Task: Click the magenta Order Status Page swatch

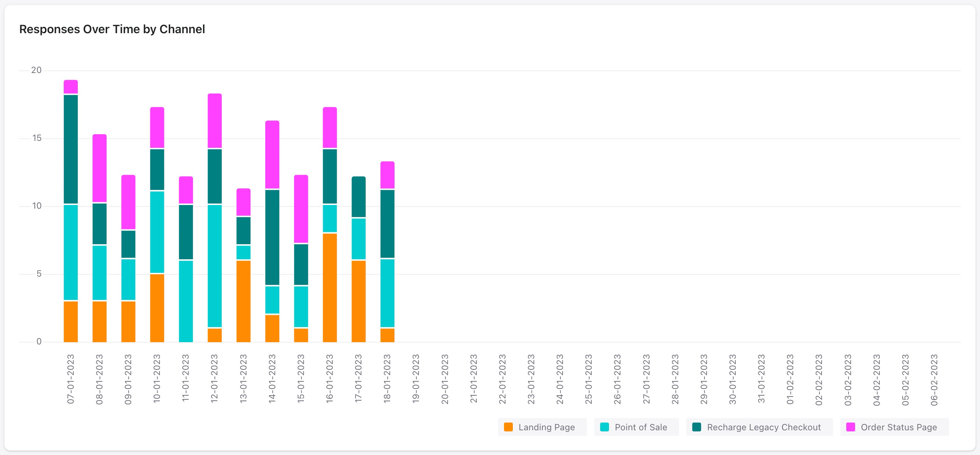Action: (850, 427)
